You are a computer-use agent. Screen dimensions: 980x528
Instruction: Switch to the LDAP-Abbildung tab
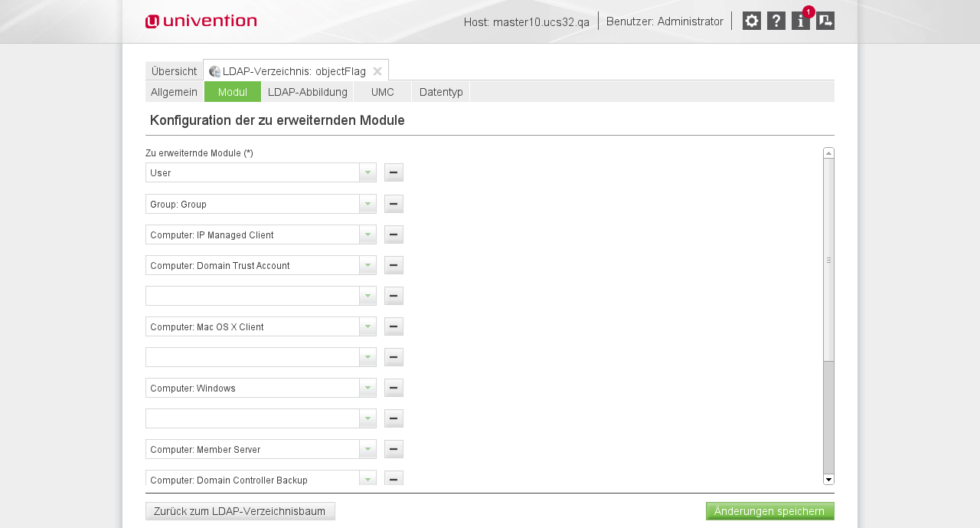click(x=307, y=92)
